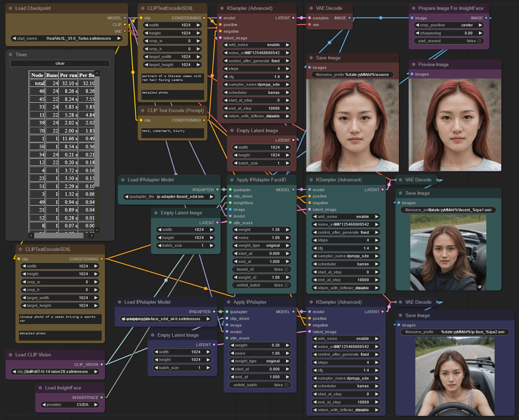This screenshot has width=519, height=420.
Task: Click the weight_v2 1.00 value field
Action: (x=261, y=277)
